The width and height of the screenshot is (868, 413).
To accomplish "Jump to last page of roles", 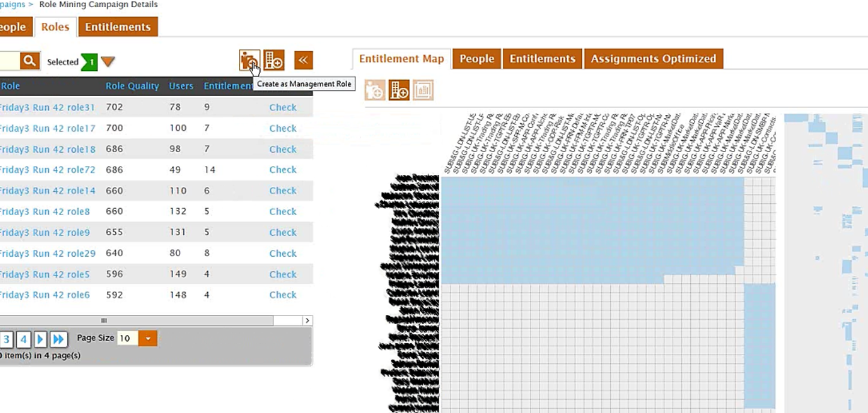I will [x=58, y=339].
